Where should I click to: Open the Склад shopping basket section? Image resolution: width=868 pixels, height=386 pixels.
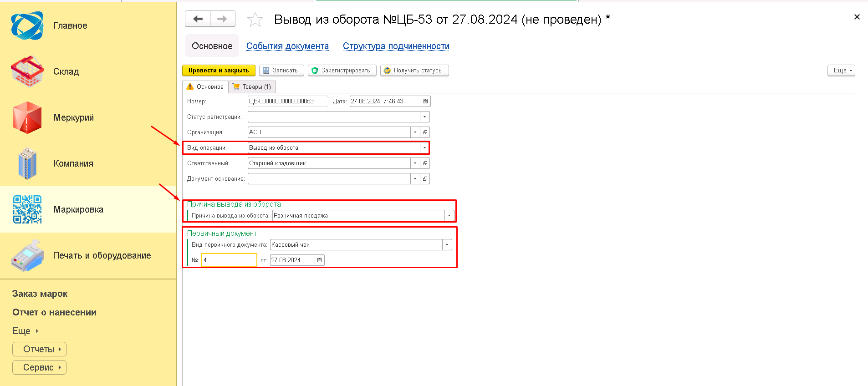click(27, 71)
